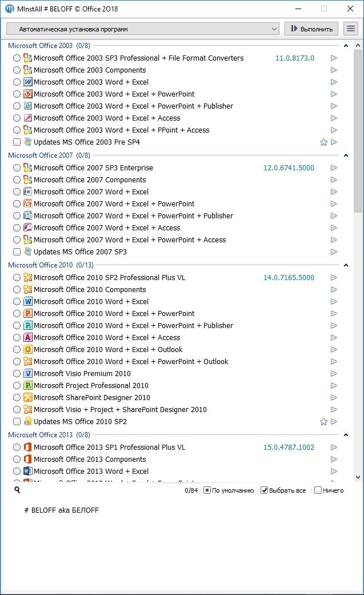Viewport: 364px width, 595px height.
Task: Click the vertical scrollbar thumb
Action: click(x=358, y=131)
